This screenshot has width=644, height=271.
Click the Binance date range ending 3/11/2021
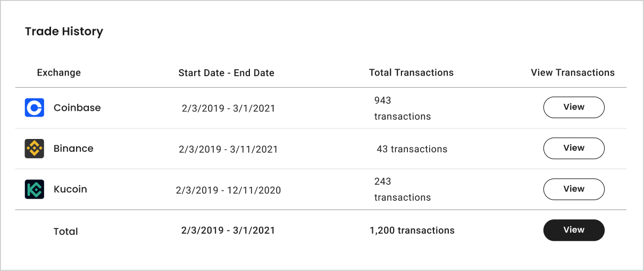pyautogui.click(x=228, y=150)
